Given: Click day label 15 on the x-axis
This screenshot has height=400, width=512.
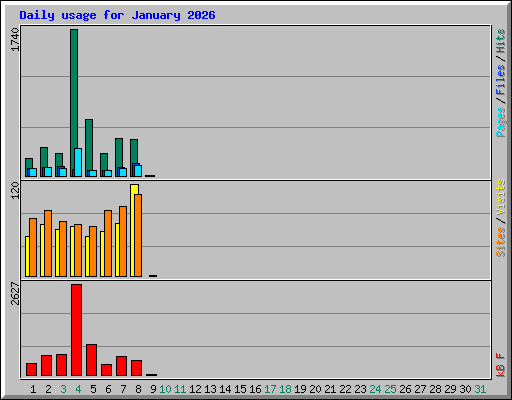Looking at the screenshot, I should (240, 389).
